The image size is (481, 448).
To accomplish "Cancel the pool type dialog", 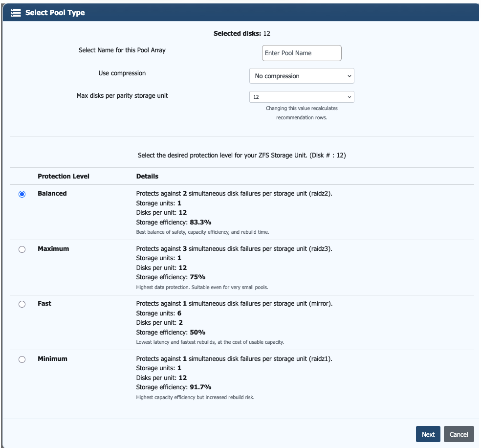I will tap(459, 434).
